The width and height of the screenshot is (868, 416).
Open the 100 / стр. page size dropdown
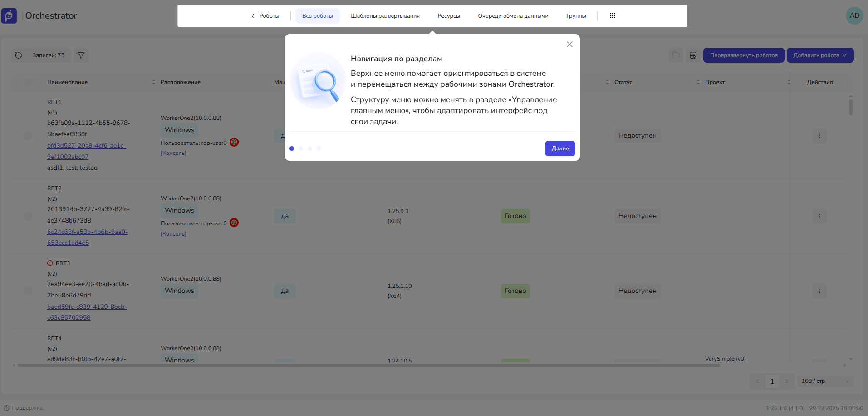pyautogui.click(x=825, y=381)
